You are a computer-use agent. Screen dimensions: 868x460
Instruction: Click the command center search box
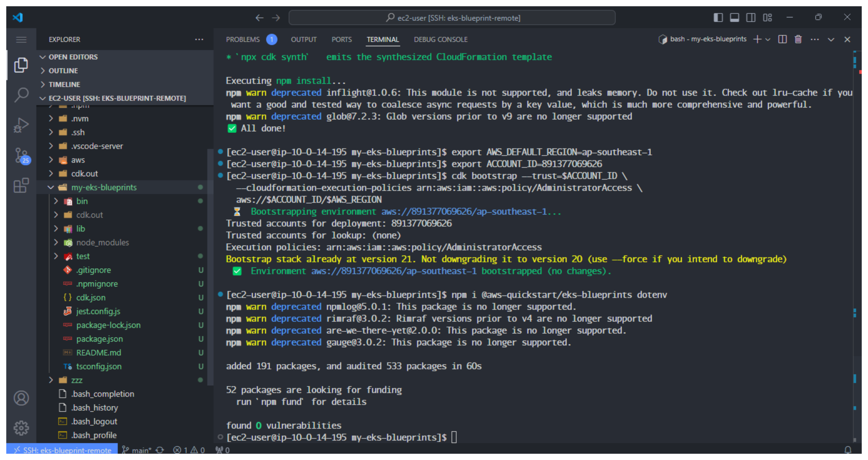pos(452,18)
